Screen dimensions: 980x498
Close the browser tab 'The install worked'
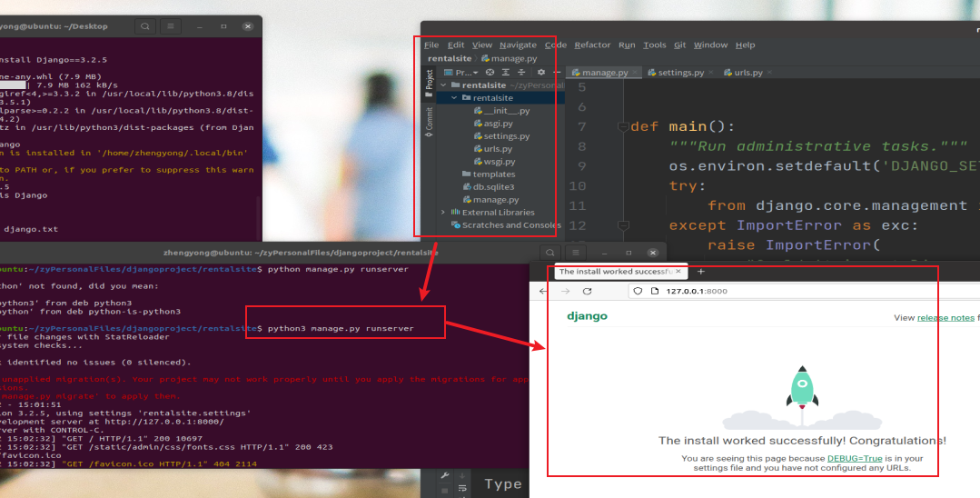tap(678, 272)
